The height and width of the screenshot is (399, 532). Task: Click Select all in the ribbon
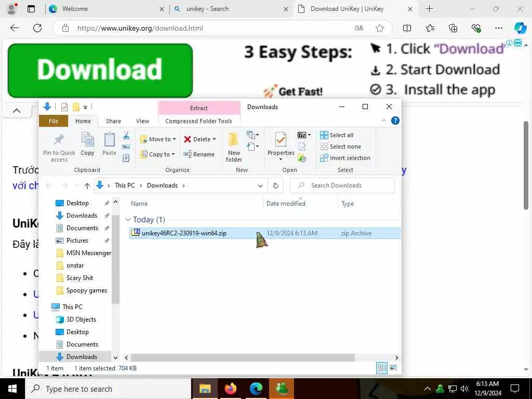[x=337, y=135]
